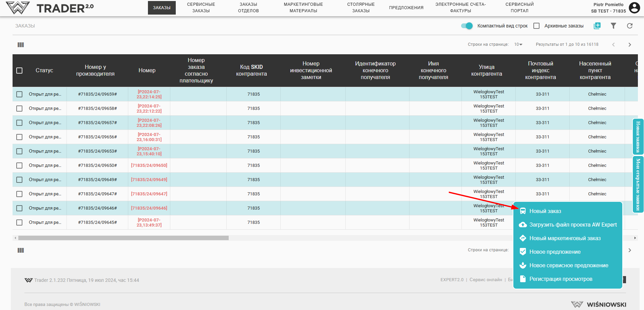Toggle compact row view switch
The image size is (644, 310).
click(x=467, y=26)
